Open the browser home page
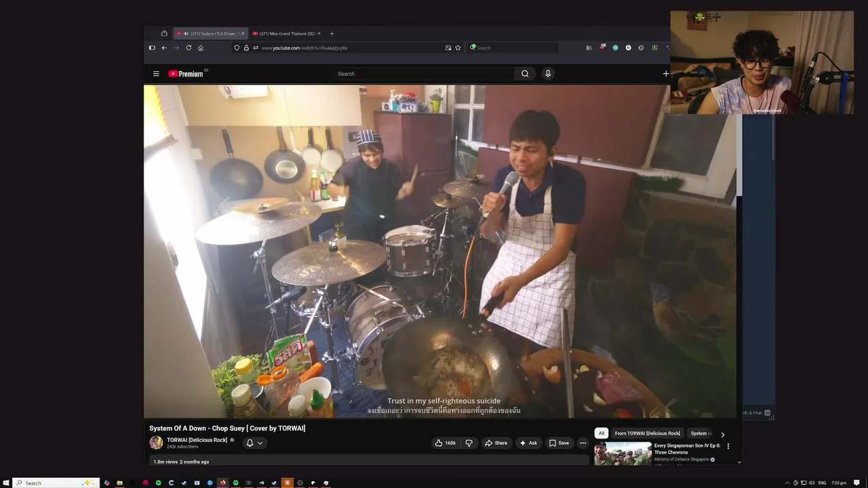The height and width of the screenshot is (488, 868). coord(201,48)
